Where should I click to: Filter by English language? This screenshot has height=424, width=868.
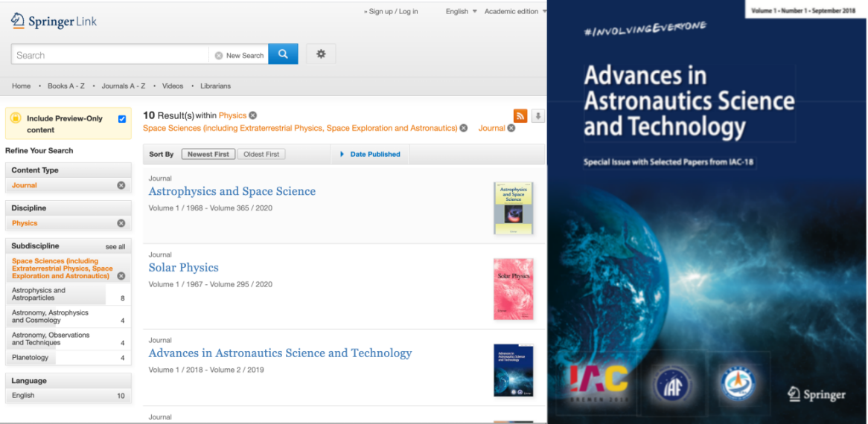point(68,396)
